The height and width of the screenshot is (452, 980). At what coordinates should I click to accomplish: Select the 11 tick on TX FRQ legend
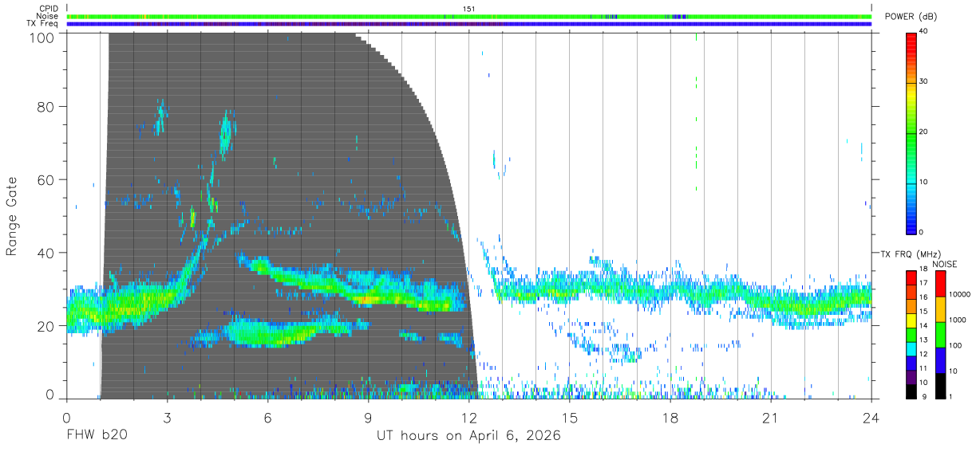click(x=923, y=368)
